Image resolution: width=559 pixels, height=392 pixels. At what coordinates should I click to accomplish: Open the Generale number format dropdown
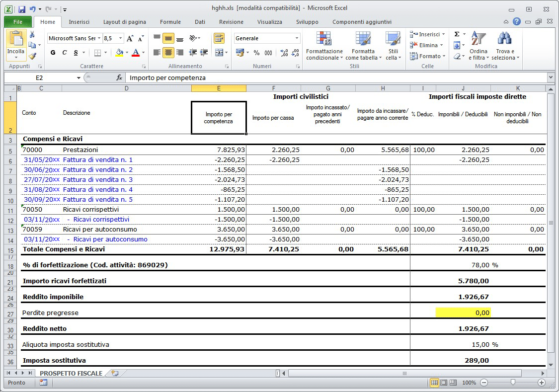click(297, 38)
